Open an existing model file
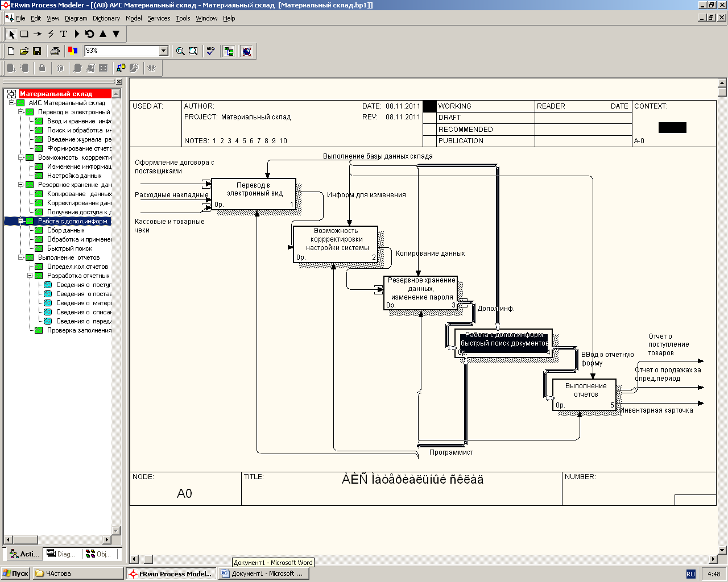 (24, 51)
